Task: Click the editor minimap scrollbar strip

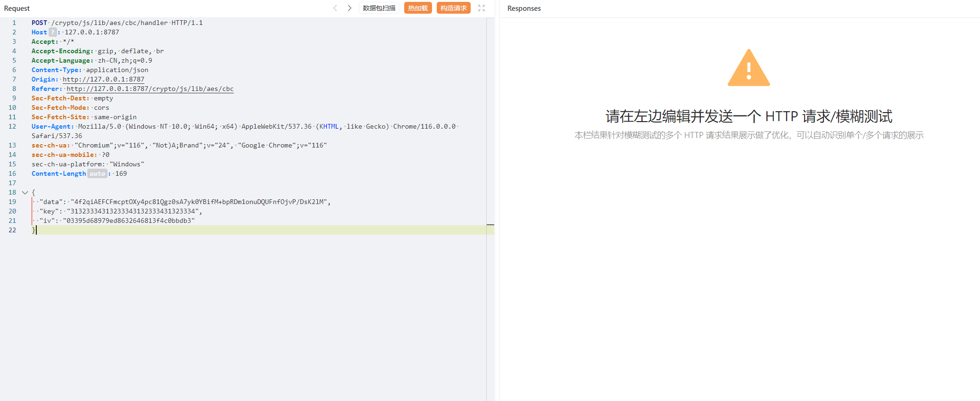Action: point(490,141)
